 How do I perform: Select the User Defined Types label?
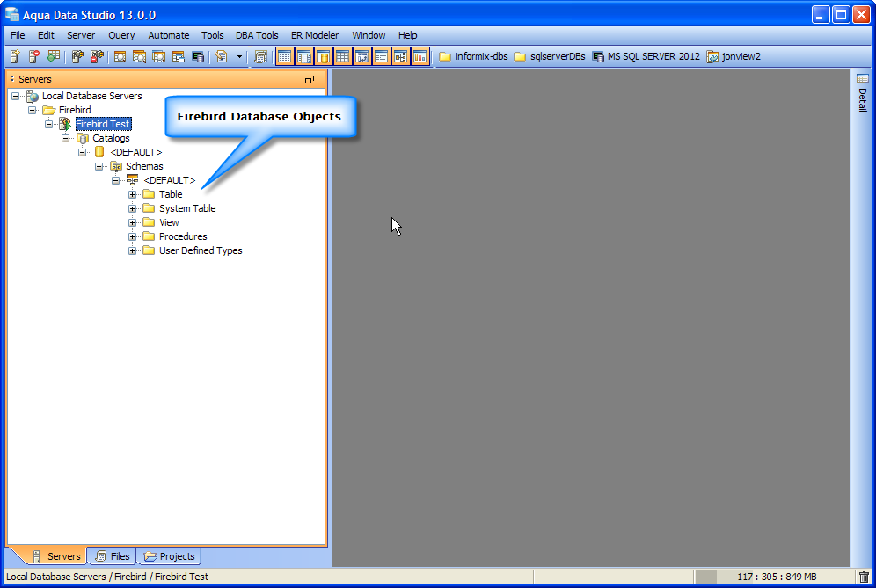coord(201,250)
